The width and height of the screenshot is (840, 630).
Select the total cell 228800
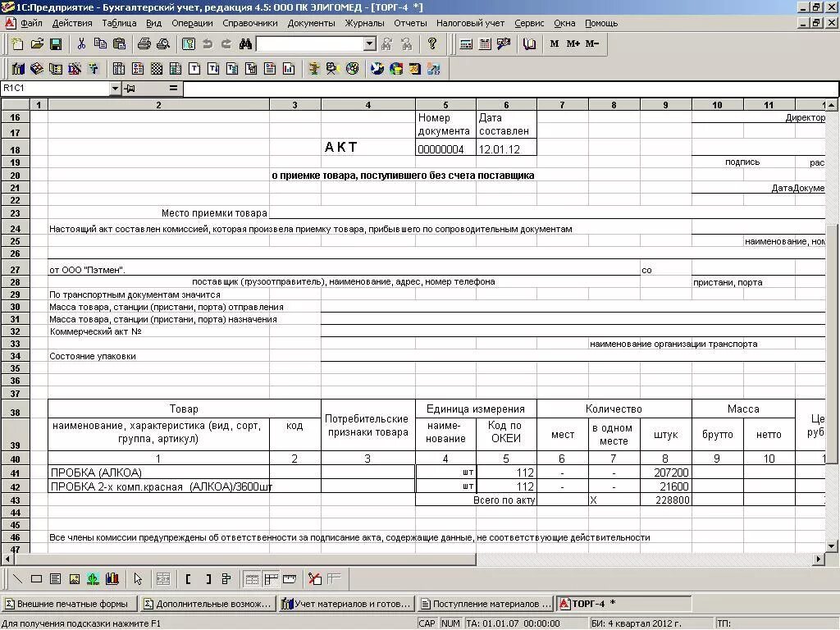click(x=666, y=500)
